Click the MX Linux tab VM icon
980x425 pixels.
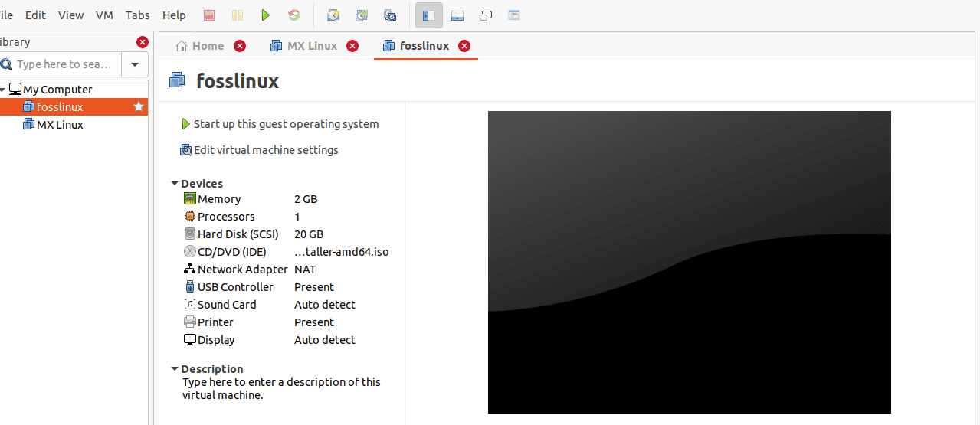click(277, 46)
